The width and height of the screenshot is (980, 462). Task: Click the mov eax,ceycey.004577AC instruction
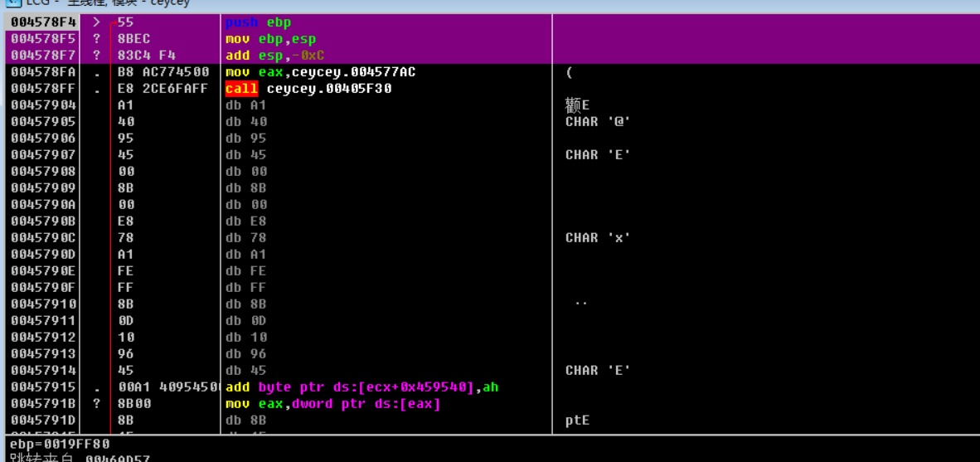[320, 72]
